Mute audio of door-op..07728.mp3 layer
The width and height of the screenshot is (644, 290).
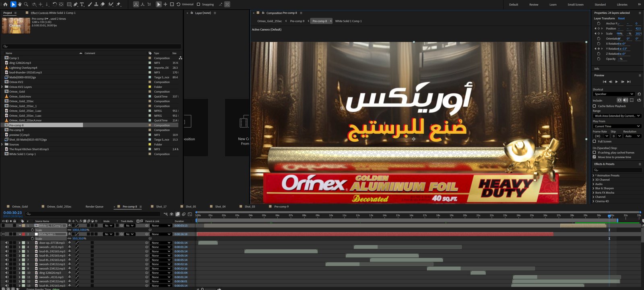tap(7, 243)
